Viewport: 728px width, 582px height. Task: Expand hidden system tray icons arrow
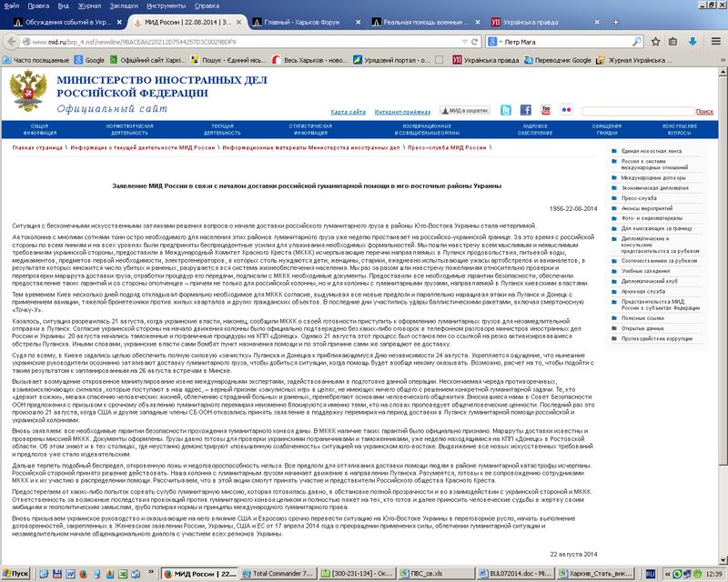click(668, 574)
